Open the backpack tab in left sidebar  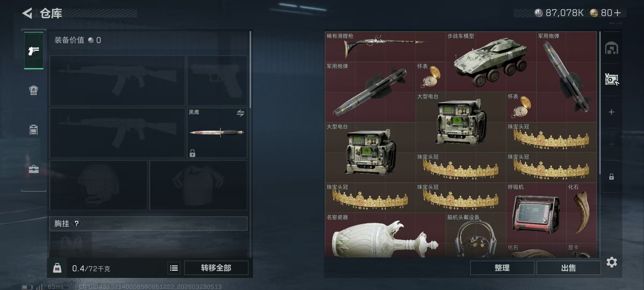pyautogui.click(x=34, y=90)
